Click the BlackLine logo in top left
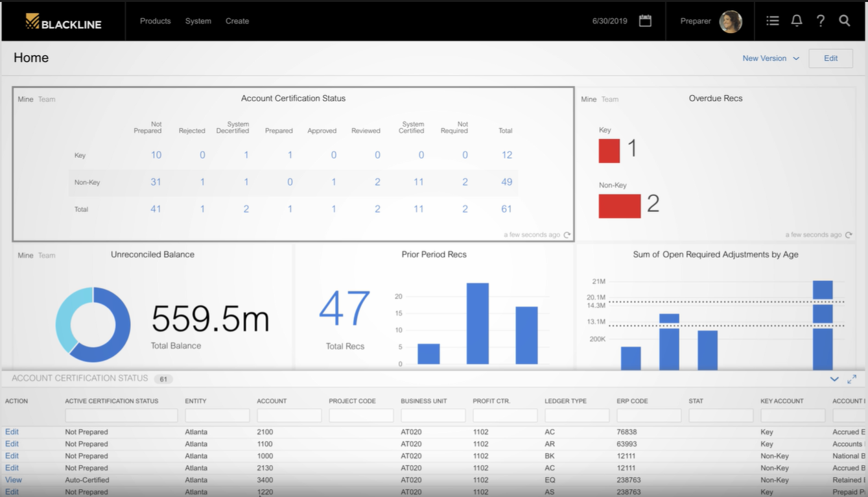 [x=62, y=21]
